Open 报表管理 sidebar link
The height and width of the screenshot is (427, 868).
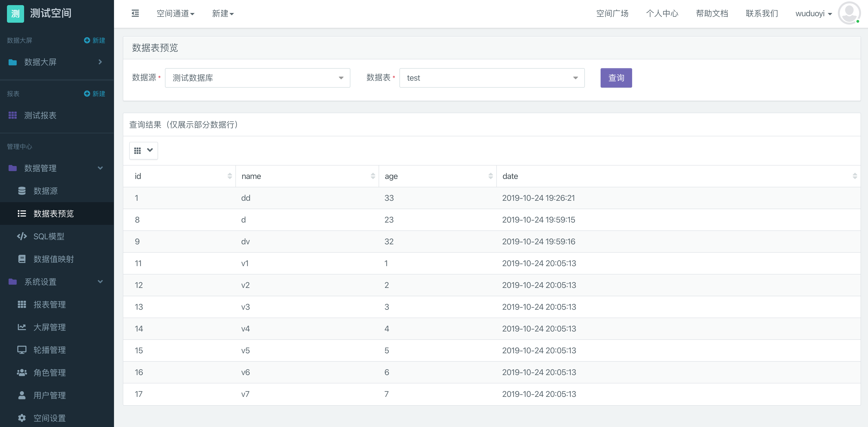point(50,304)
